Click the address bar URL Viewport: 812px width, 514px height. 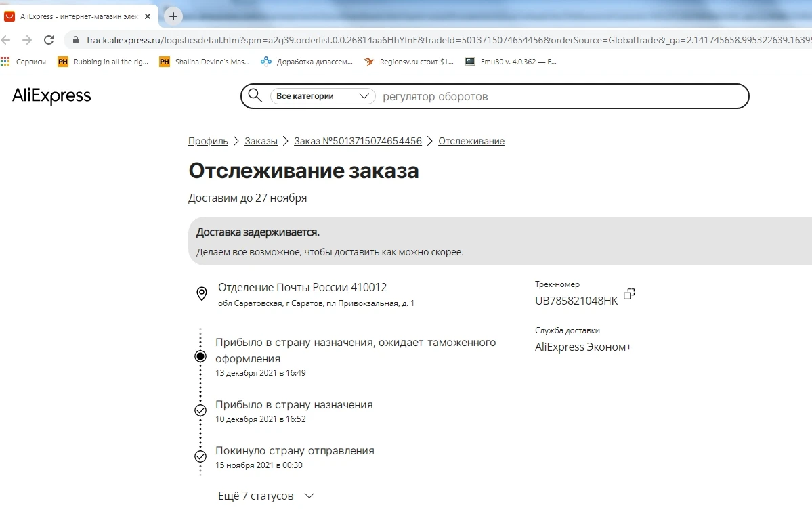click(448, 40)
